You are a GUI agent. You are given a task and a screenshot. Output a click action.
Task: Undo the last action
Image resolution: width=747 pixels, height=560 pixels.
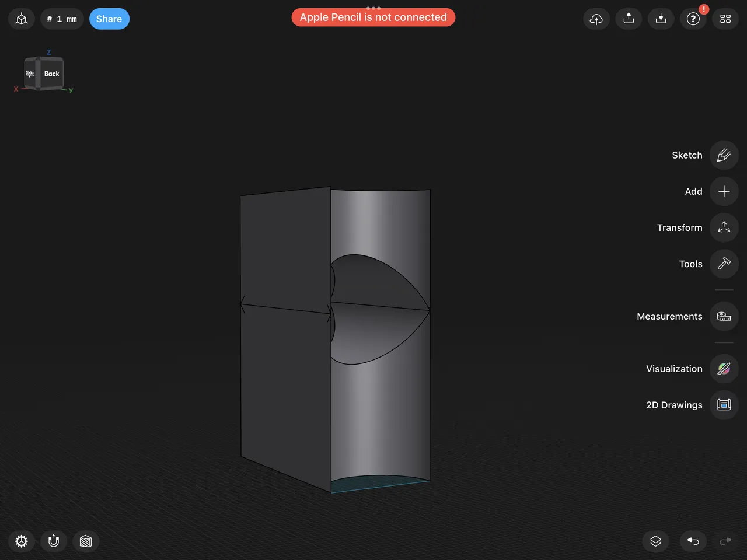pos(693,541)
